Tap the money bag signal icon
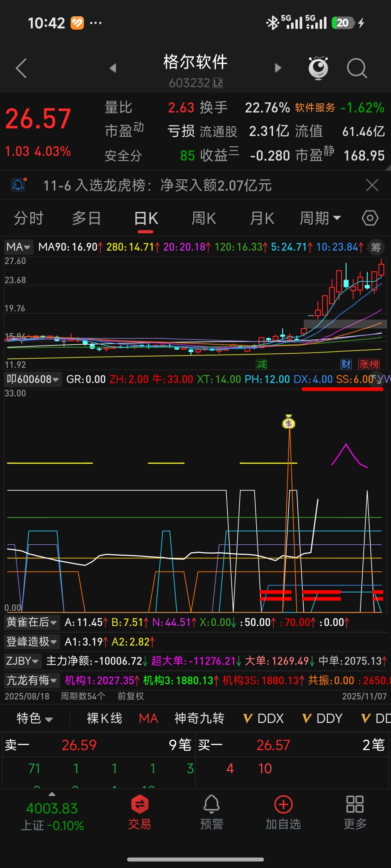The height and width of the screenshot is (868, 391). (289, 422)
